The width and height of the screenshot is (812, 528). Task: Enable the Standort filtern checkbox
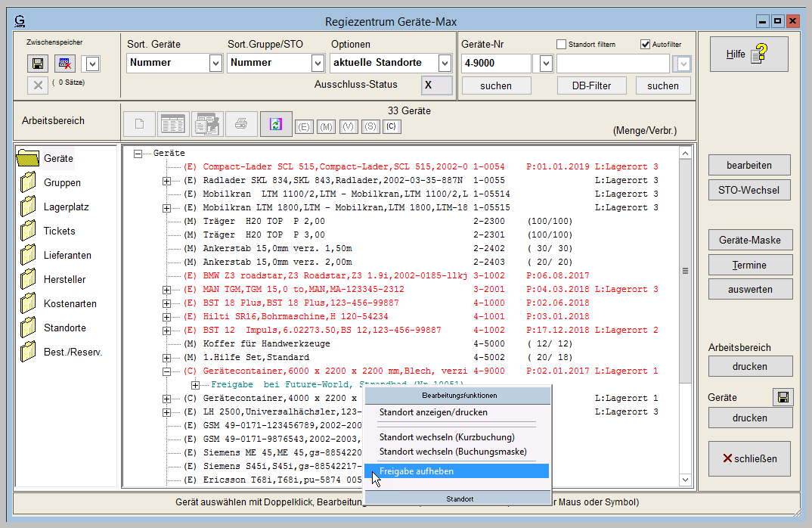point(562,45)
